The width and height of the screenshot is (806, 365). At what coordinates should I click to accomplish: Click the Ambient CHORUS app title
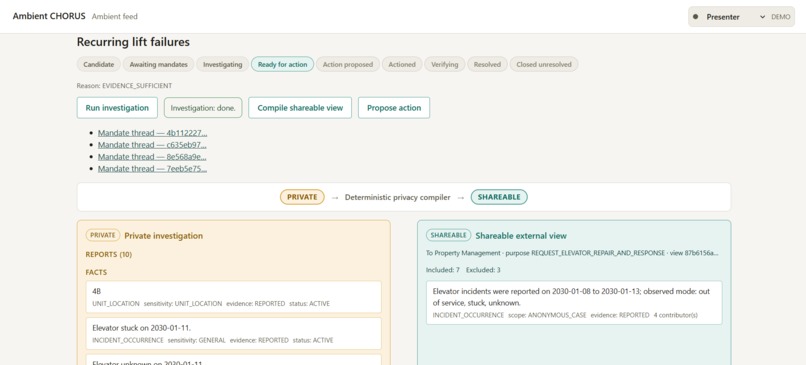(49, 16)
